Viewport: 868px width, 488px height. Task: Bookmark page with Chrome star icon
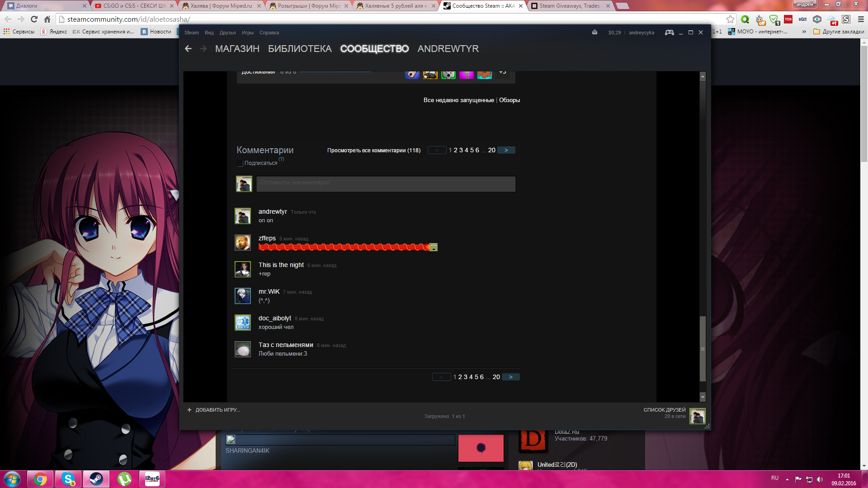point(730,19)
